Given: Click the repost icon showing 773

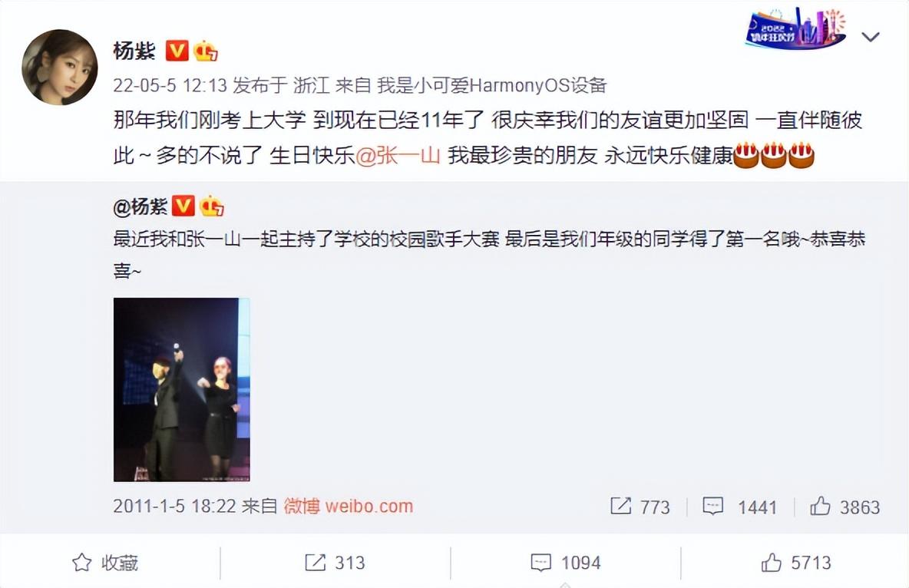Looking at the screenshot, I should (x=640, y=507).
